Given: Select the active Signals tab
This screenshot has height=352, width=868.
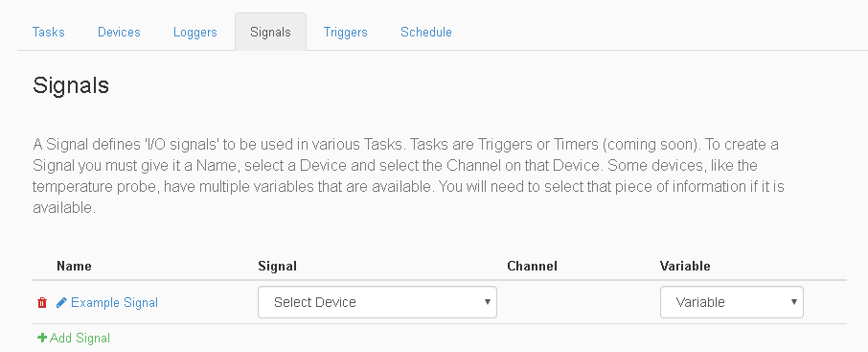Looking at the screenshot, I should coord(270,33).
